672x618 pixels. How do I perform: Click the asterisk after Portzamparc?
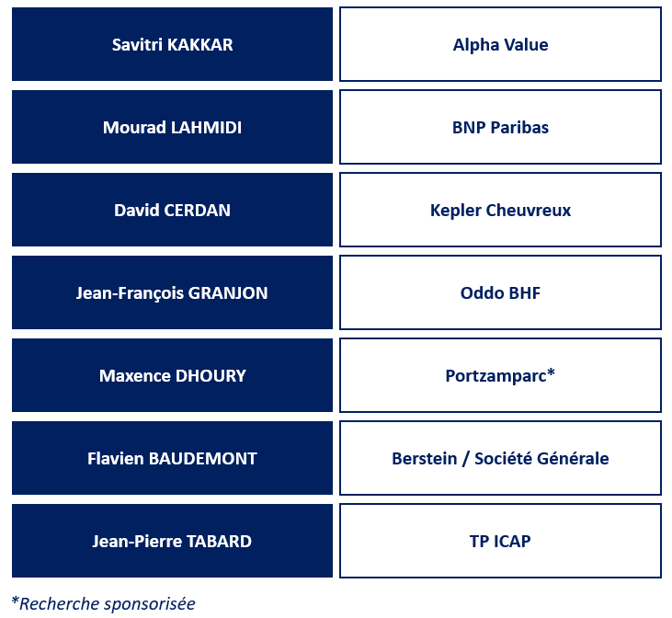tap(552, 372)
